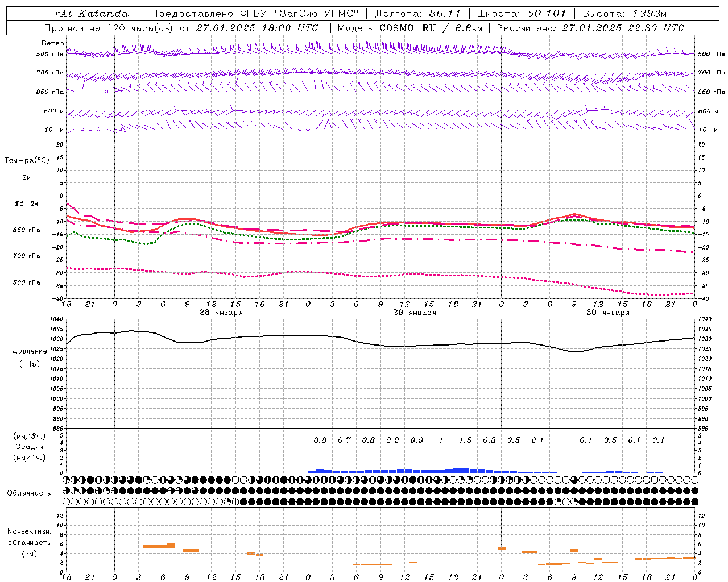Click the precipitation value '1.5'
This screenshot has width=728, height=582.
[x=465, y=440]
